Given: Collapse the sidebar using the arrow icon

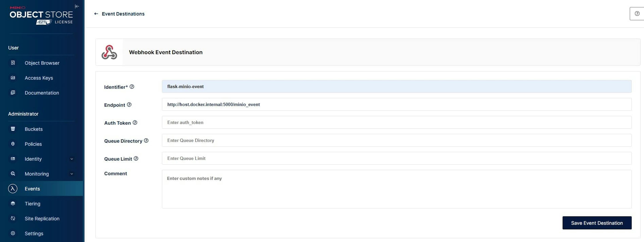Looking at the screenshot, I should click(x=77, y=7).
